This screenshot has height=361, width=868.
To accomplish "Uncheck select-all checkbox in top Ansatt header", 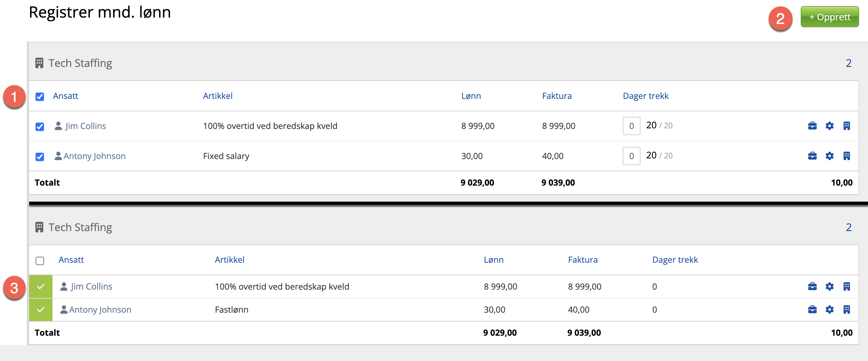I will point(40,97).
